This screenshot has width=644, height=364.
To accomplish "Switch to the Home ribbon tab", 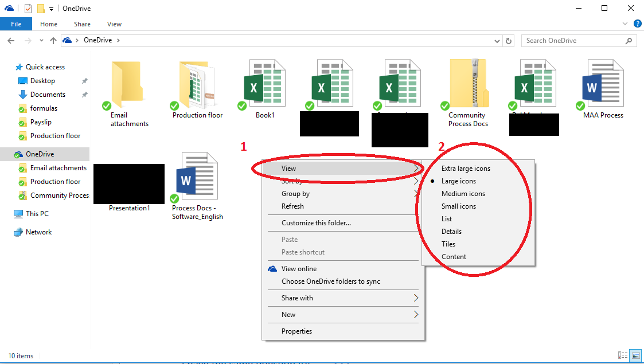I will (48, 24).
